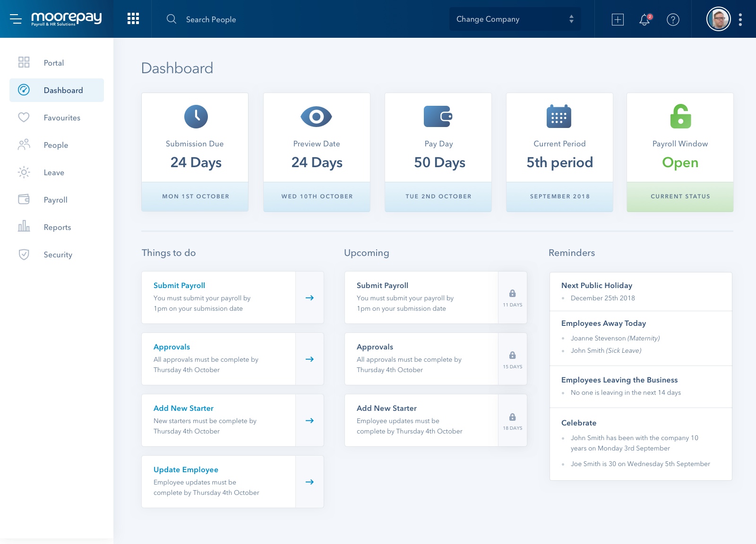Open the Change Company dropdown
756x544 pixels.
point(514,19)
